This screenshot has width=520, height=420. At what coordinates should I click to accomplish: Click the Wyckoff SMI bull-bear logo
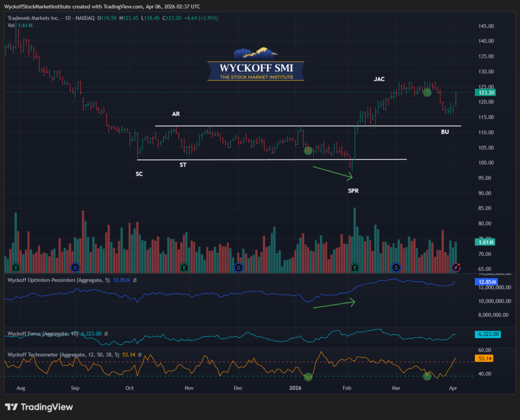coord(256,54)
